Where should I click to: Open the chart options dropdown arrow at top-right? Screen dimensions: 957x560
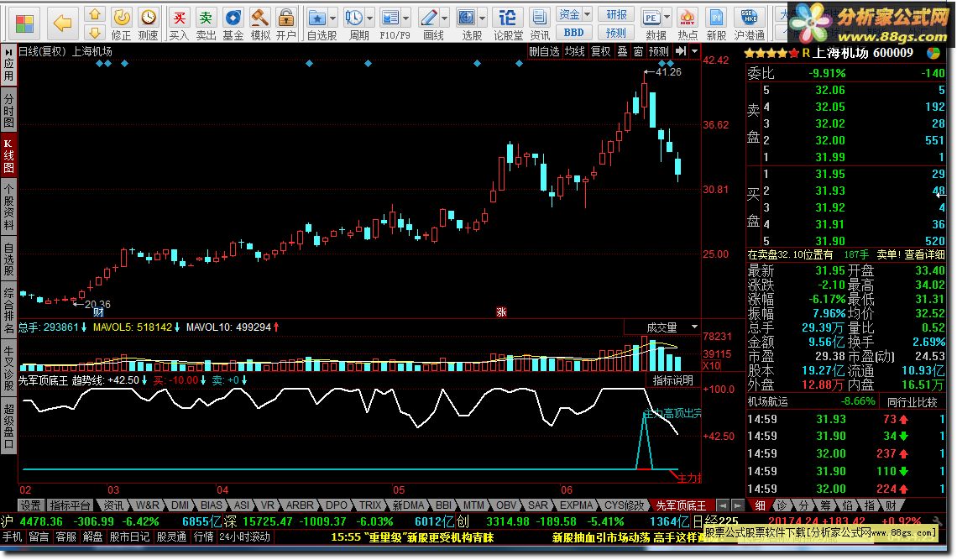pos(694,51)
